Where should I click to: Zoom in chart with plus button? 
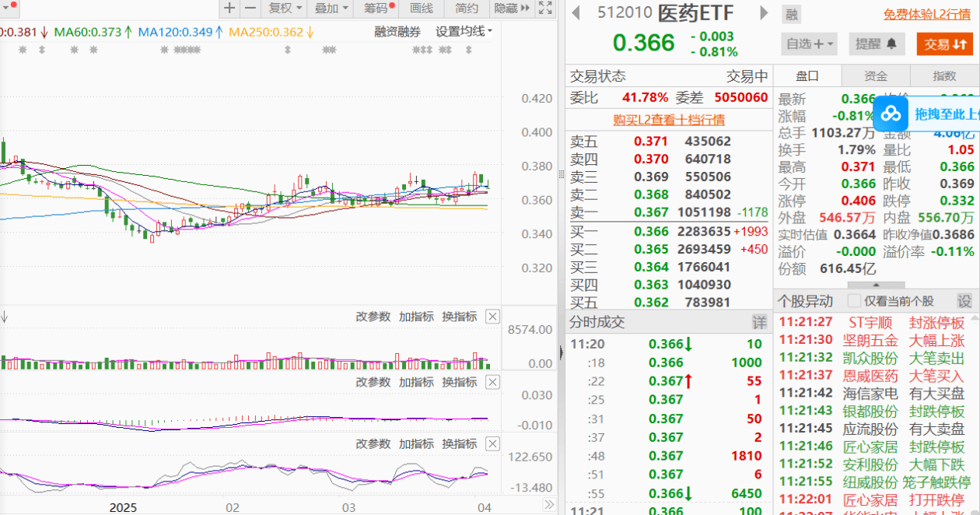(x=229, y=9)
